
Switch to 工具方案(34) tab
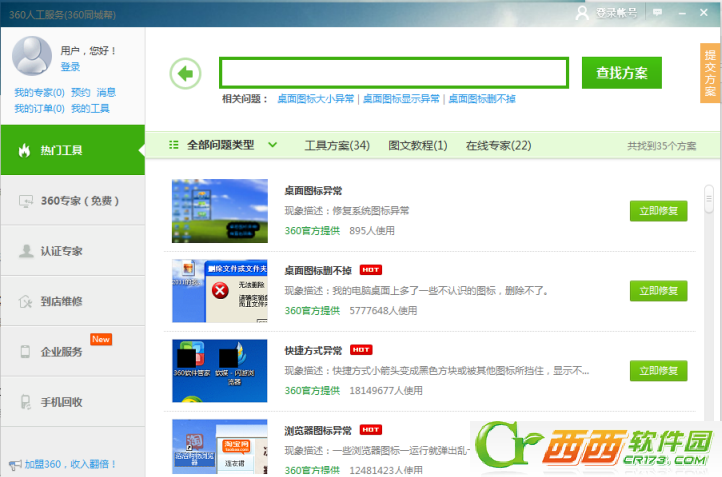(x=337, y=146)
